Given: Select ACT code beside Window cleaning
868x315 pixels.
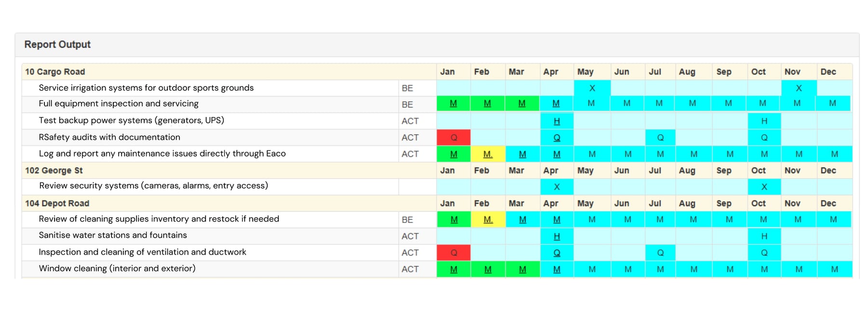Looking at the screenshot, I should 410,269.
